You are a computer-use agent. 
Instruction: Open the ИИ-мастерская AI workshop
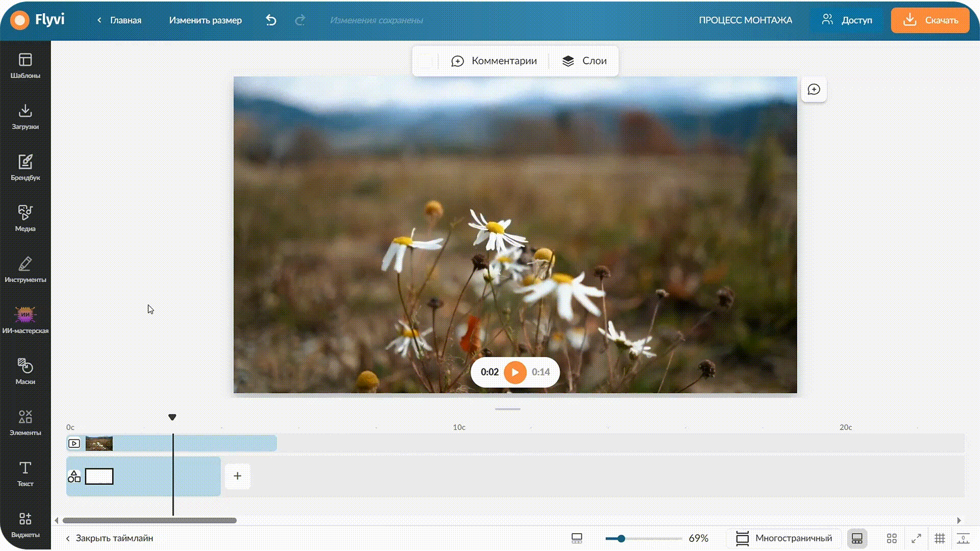pyautogui.click(x=25, y=321)
